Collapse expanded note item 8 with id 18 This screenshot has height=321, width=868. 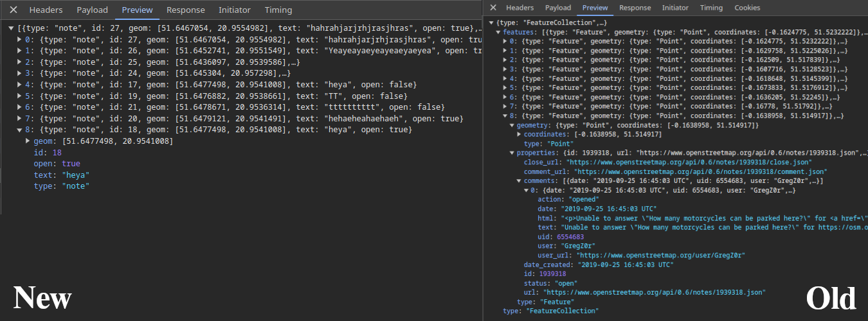tap(20, 130)
